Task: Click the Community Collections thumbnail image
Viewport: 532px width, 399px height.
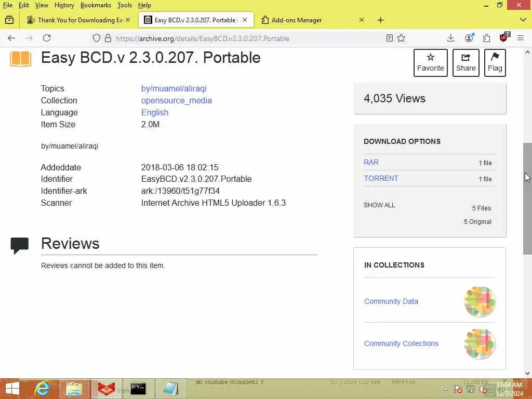Action: point(480,344)
